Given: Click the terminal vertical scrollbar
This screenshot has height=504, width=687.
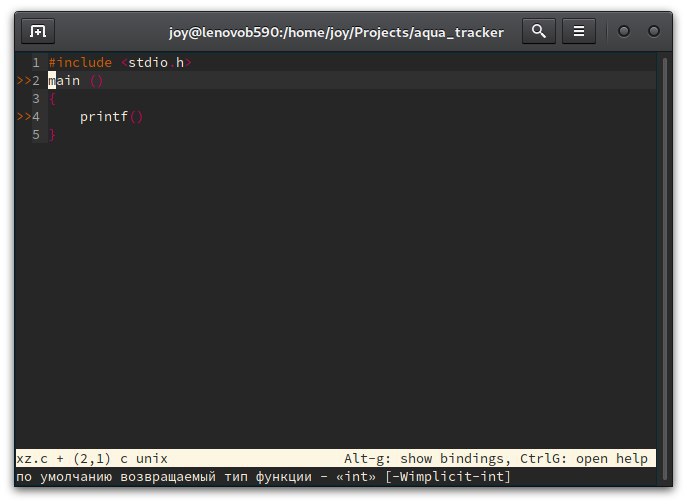Looking at the screenshot, I should [665, 268].
